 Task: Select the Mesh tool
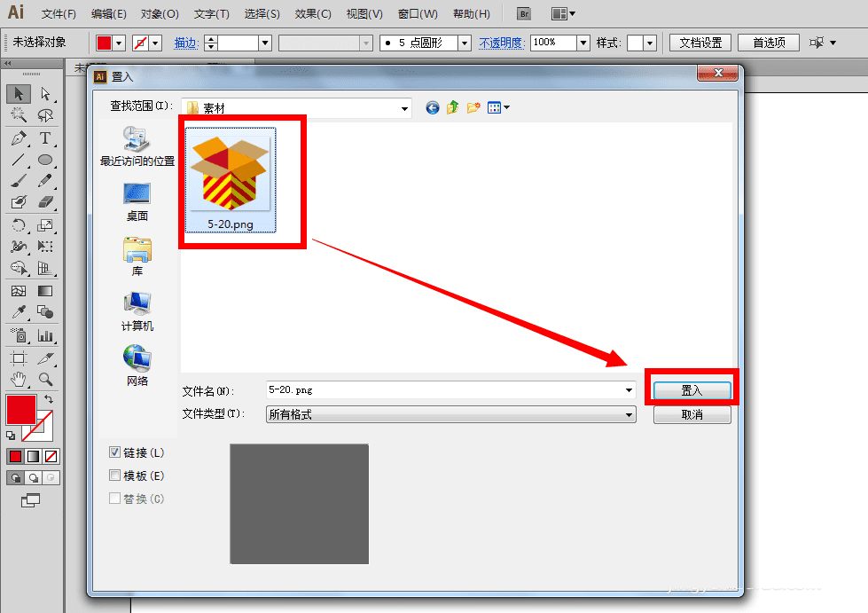(19, 291)
